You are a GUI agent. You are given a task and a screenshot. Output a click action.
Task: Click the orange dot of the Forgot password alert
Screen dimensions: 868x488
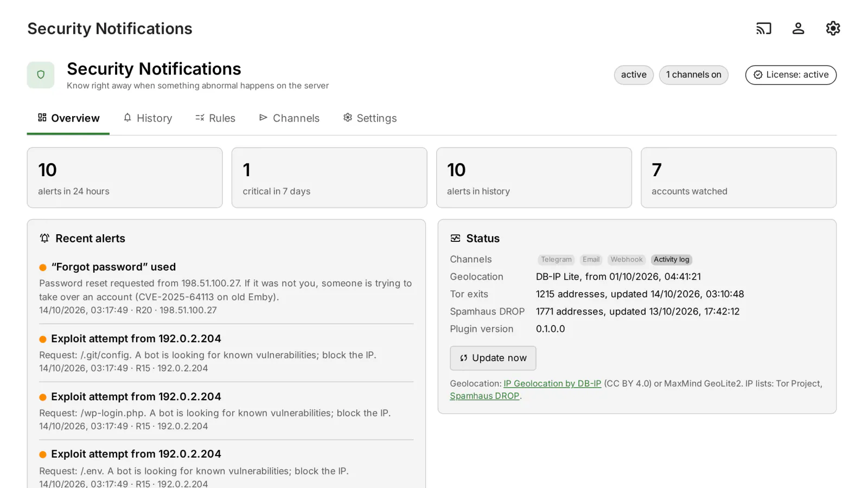[x=42, y=267]
